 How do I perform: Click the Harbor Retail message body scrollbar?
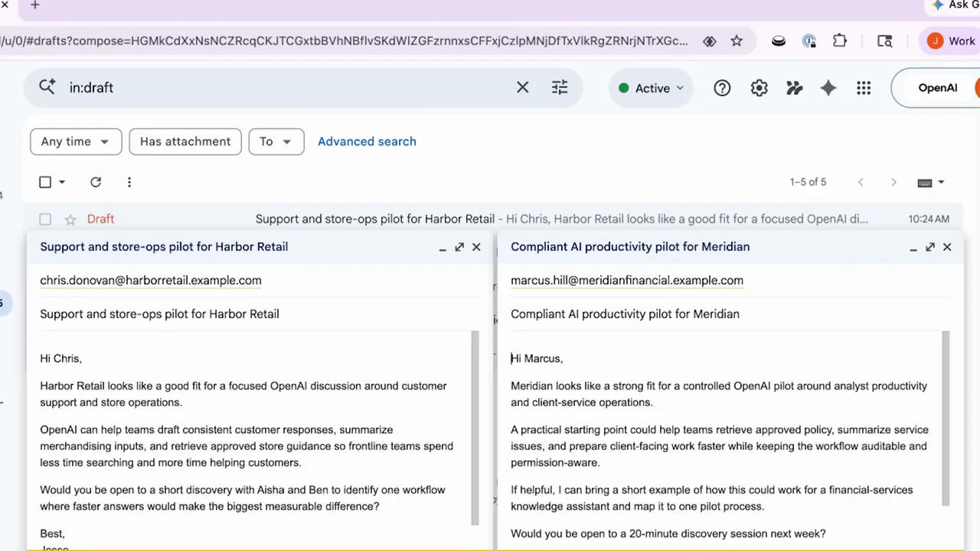point(475,429)
